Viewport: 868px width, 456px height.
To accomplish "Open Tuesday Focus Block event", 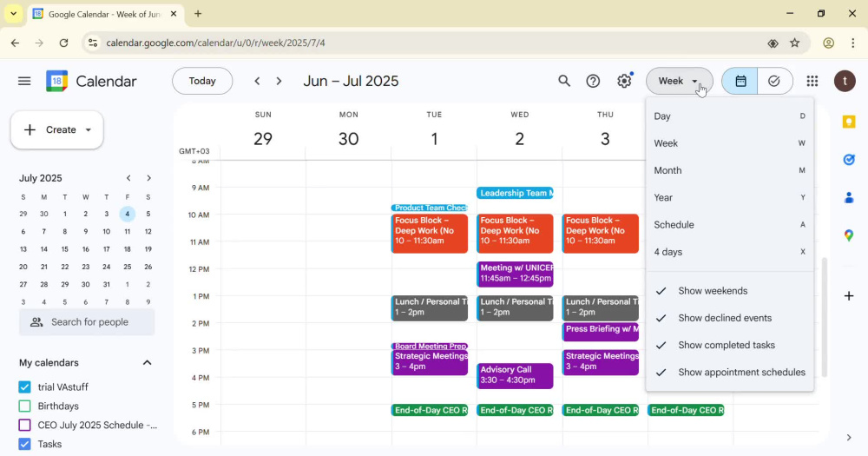I will 430,234.
